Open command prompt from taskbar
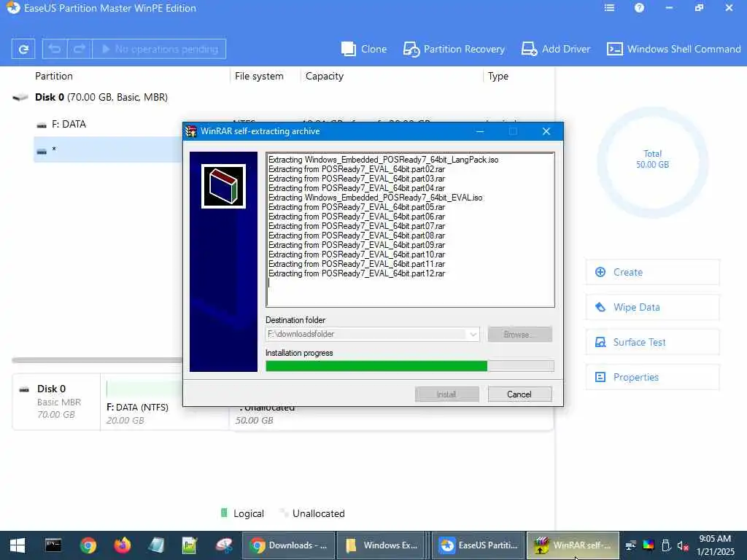Screen dimensions: 747x560 [x=53, y=545]
